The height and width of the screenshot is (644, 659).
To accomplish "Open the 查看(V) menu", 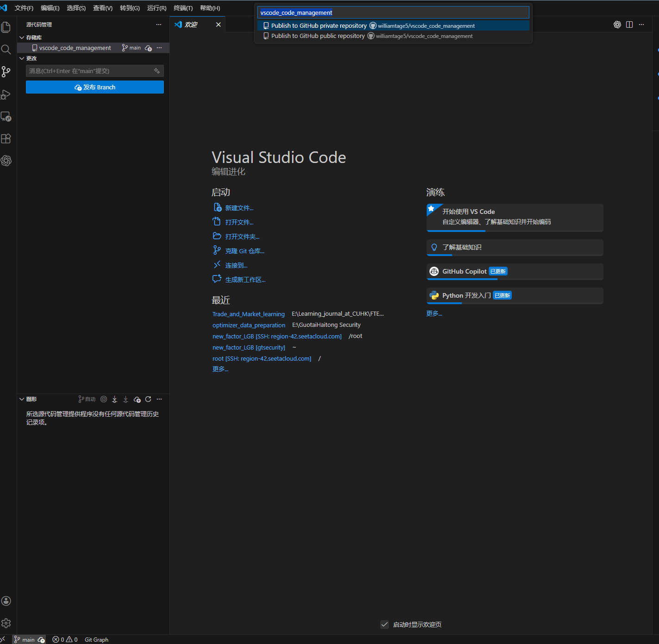I will 103,8.
